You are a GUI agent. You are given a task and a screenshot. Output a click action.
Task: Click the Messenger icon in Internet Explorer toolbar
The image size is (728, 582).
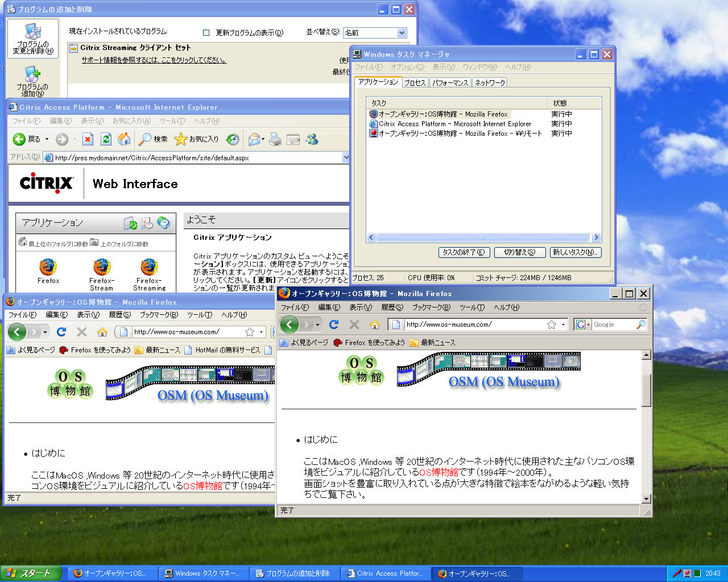click(x=312, y=139)
